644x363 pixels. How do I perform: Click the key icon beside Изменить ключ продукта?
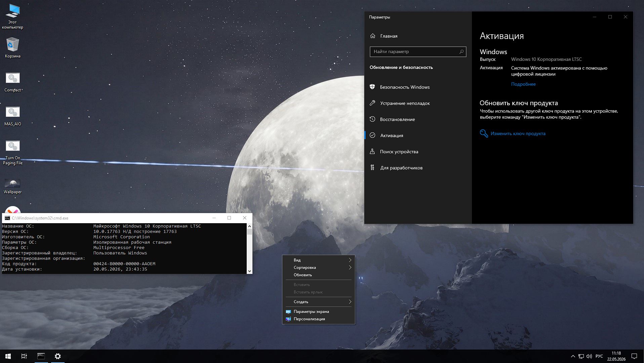(x=484, y=133)
